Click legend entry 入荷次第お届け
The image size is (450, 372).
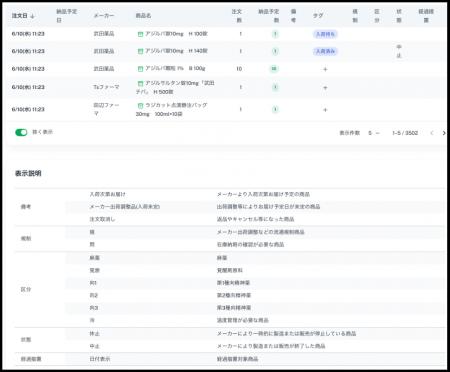click(x=108, y=194)
